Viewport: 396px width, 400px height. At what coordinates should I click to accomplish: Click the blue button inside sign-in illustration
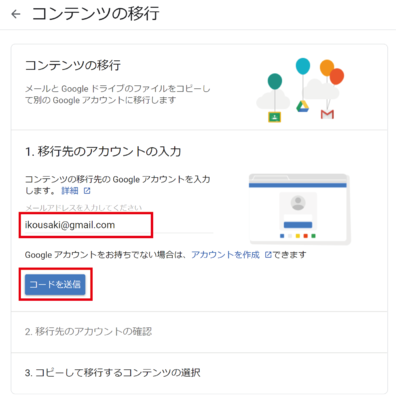298,225
